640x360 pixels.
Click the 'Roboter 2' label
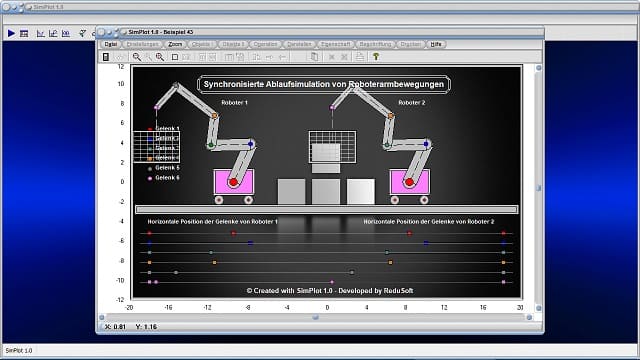click(x=411, y=102)
